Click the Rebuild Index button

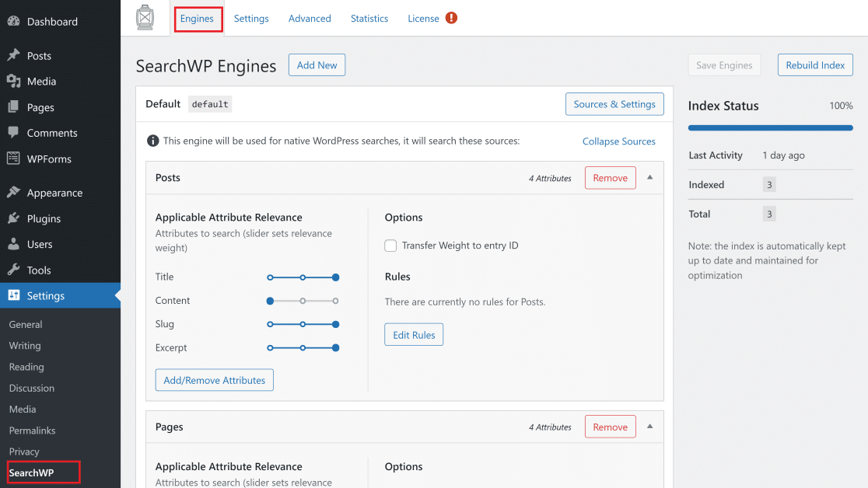815,64
